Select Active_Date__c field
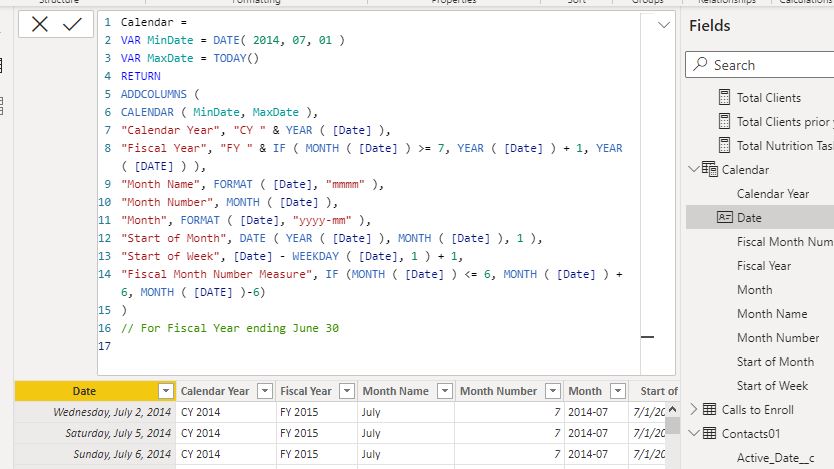 775,458
